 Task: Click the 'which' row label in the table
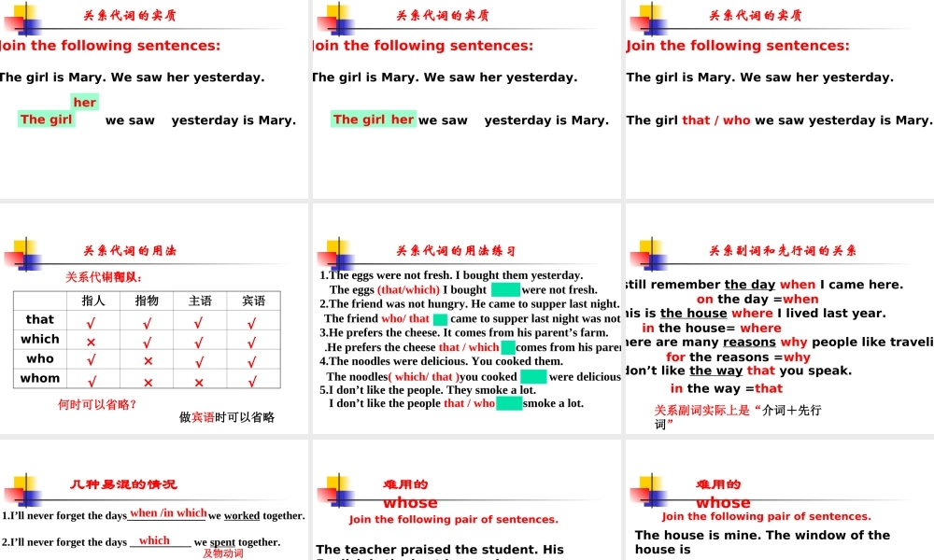(40, 339)
